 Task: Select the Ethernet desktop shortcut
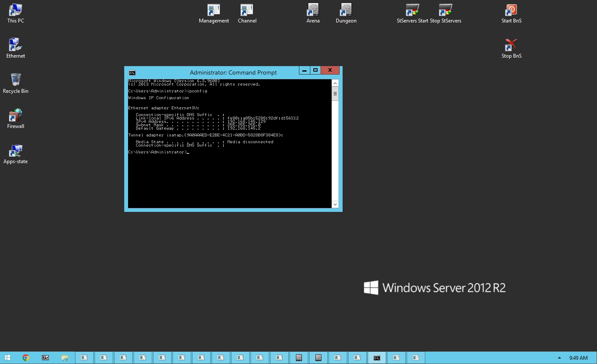coord(16,48)
